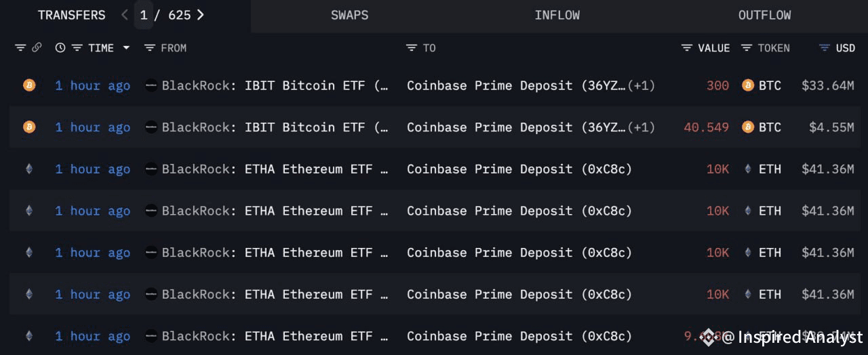
Task: Open the FROM column filter icon
Action: point(150,48)
